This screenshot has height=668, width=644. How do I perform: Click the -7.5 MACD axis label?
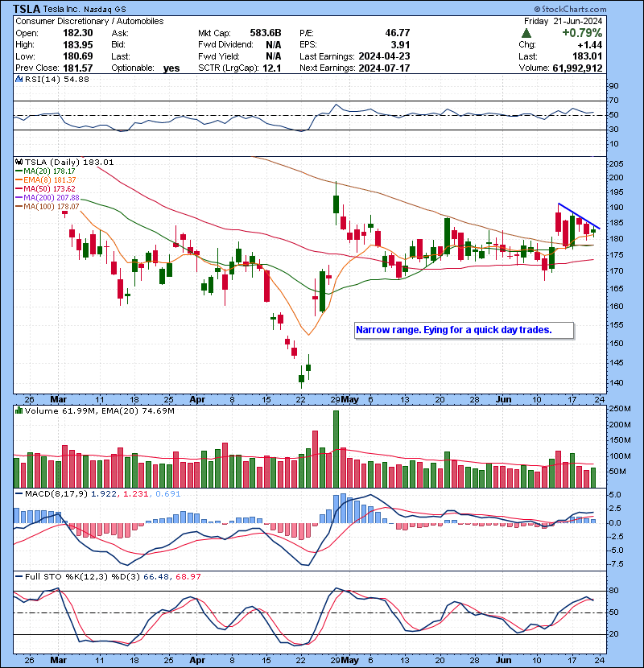click(616, 564)
